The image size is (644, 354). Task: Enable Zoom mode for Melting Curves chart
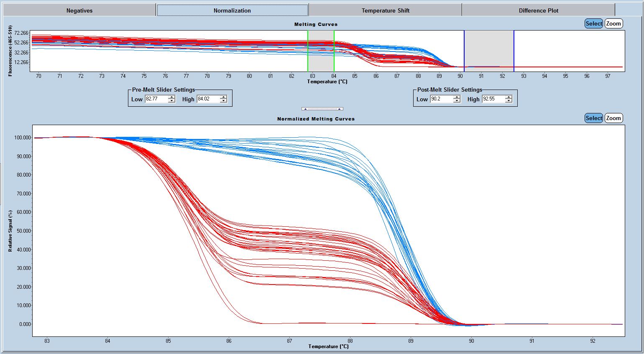pos(613,24)
